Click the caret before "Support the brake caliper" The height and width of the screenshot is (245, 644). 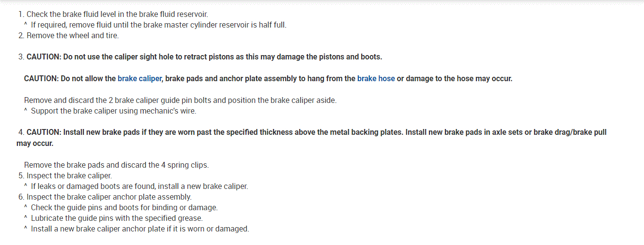pos(25,111)
